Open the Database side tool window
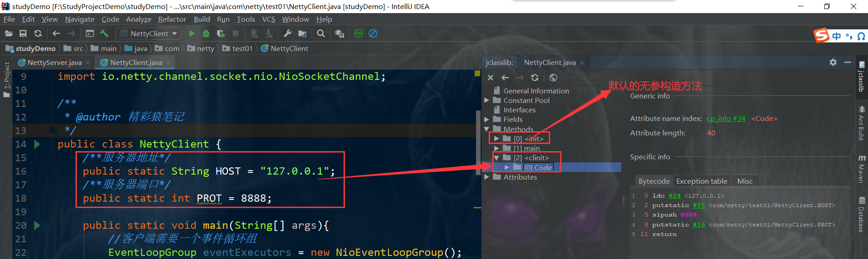Viewport: 868px width, 259px height. click(862, 214)
